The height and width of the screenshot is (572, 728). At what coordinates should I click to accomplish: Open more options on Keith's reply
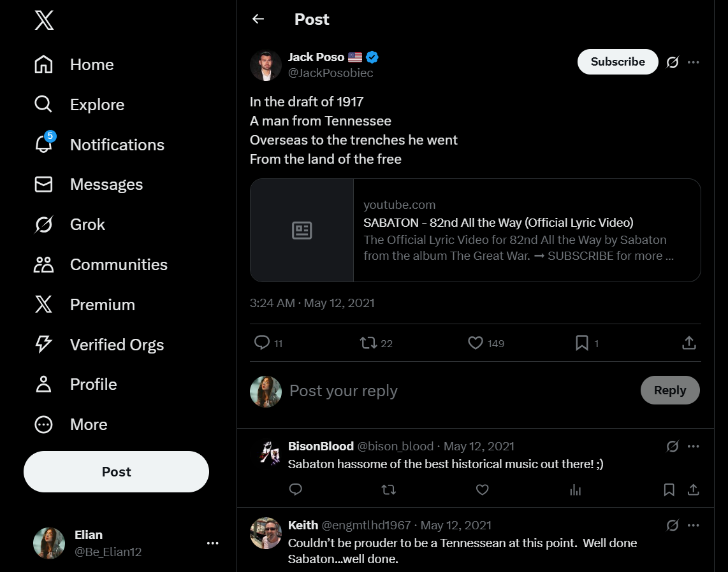pos(694,526)
